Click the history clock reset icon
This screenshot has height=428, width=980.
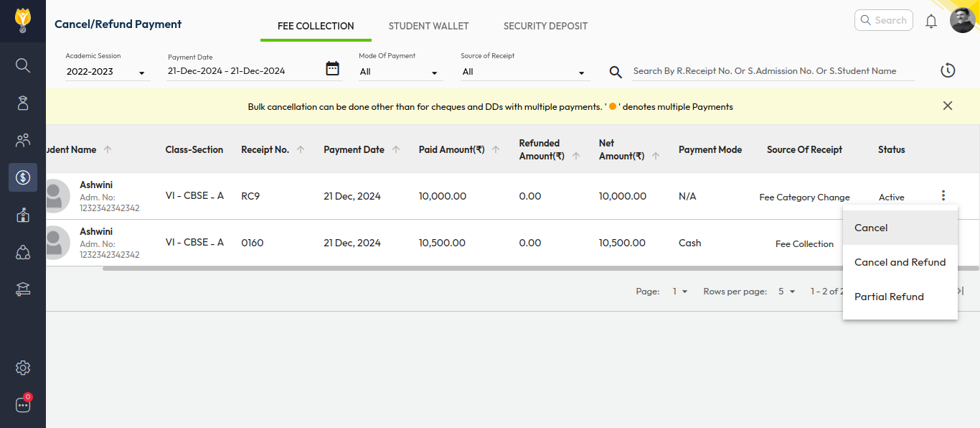tap(948, 70)
